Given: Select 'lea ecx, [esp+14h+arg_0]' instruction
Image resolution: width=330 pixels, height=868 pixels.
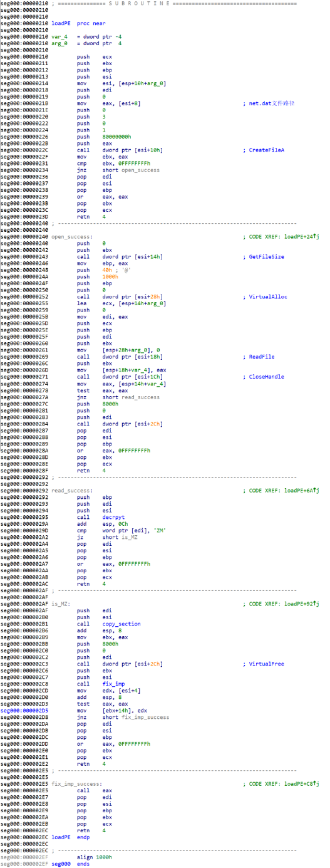Looking at the screenshot, I should tap(121, 303).
